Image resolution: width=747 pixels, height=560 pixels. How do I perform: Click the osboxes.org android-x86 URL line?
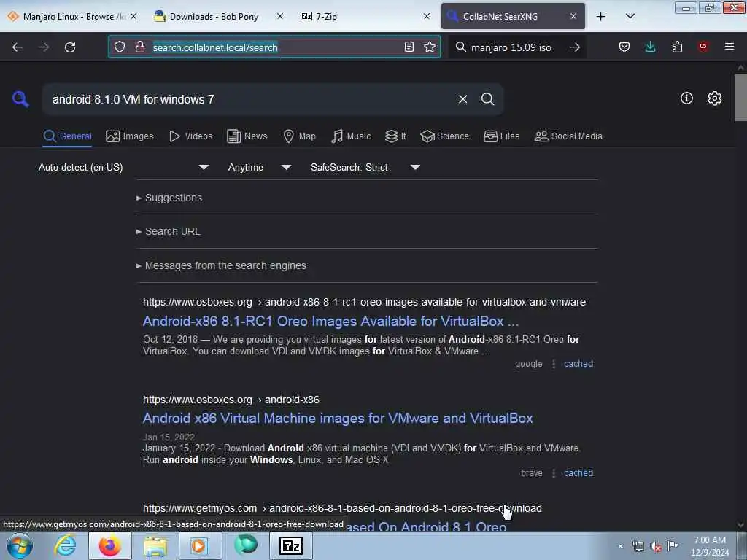[x=231, y=400]
